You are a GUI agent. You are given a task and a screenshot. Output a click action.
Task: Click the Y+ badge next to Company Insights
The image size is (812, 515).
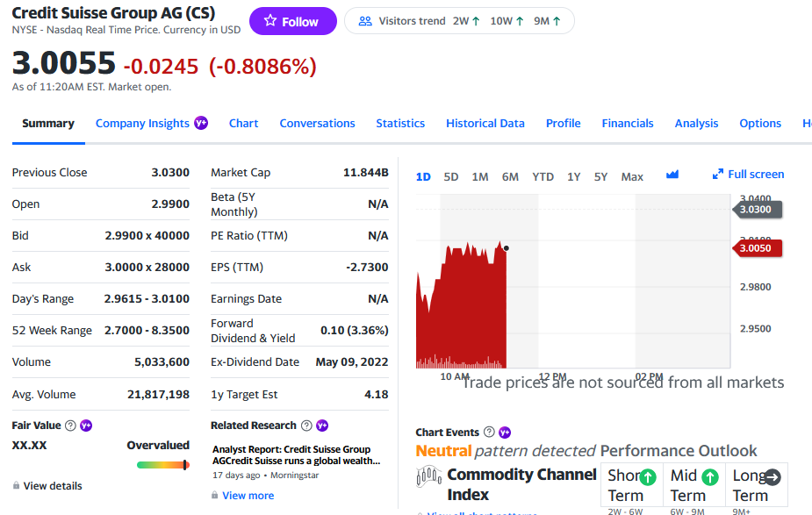tap(201, 123)
